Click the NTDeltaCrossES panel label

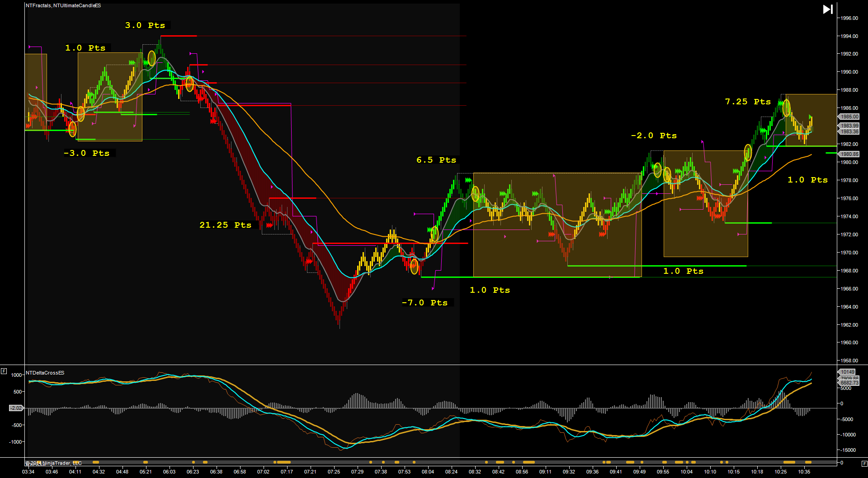click(45, 373)
